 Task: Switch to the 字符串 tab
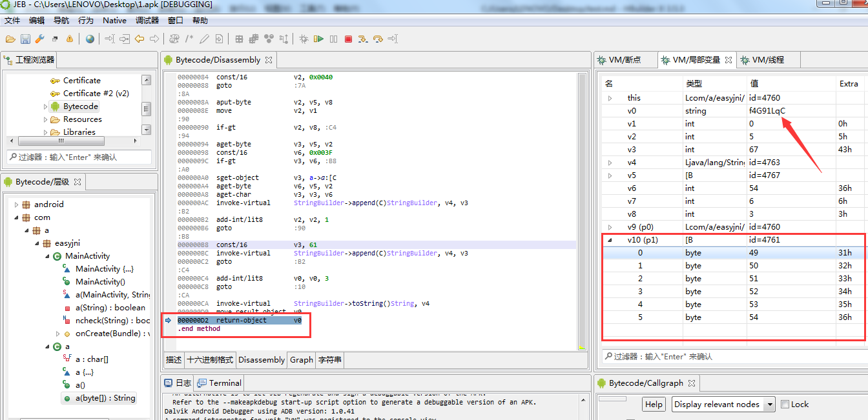pos(330,360)
